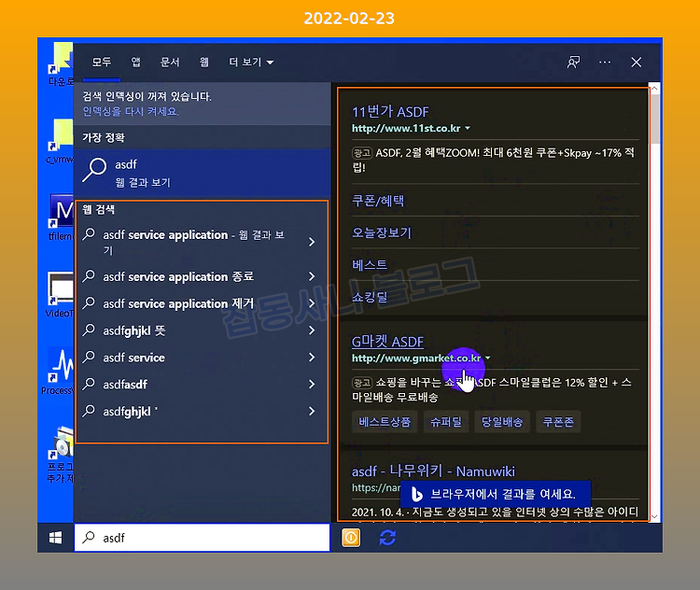Screen dimensions: 700x590
Task: Click the 쿠폰존 button
Action: [x=558, y=422]
